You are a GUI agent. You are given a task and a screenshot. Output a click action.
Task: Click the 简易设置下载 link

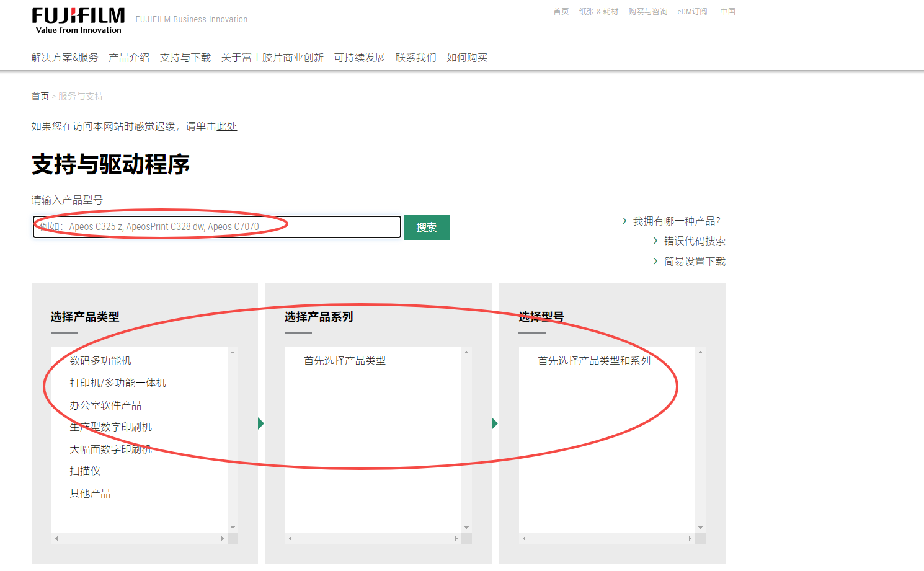694,262
